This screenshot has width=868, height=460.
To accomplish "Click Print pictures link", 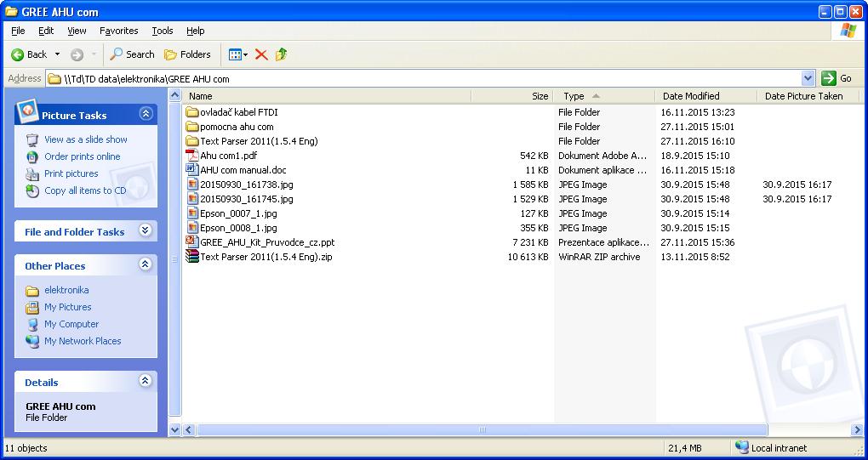I will pyautogui.click(x=71, y=173).
